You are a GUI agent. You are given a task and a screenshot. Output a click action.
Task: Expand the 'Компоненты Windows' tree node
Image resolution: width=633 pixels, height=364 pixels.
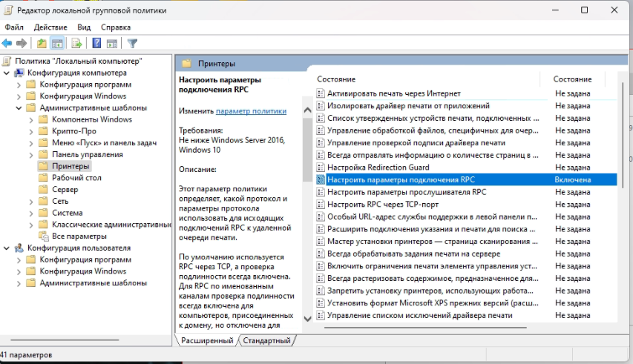30,119
